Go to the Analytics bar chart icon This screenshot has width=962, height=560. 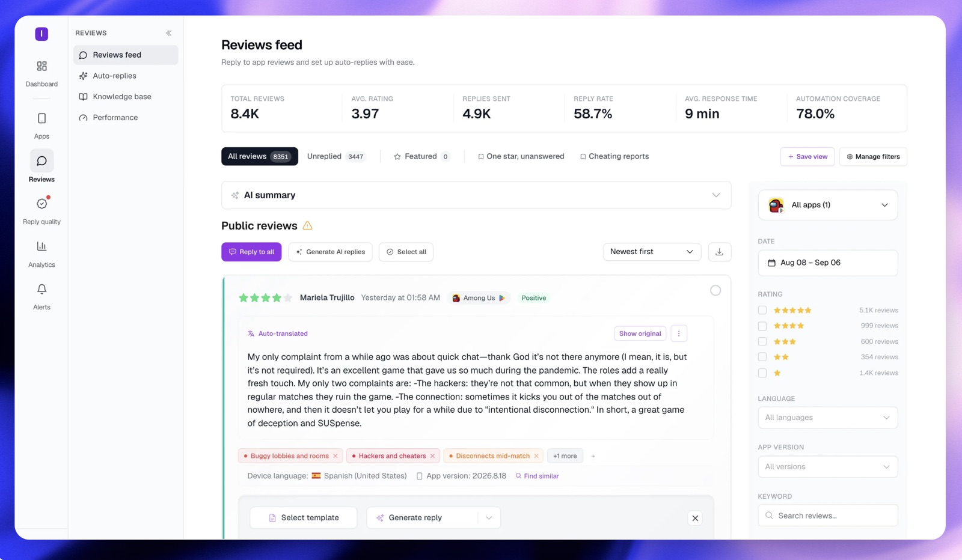coord(41,246)
